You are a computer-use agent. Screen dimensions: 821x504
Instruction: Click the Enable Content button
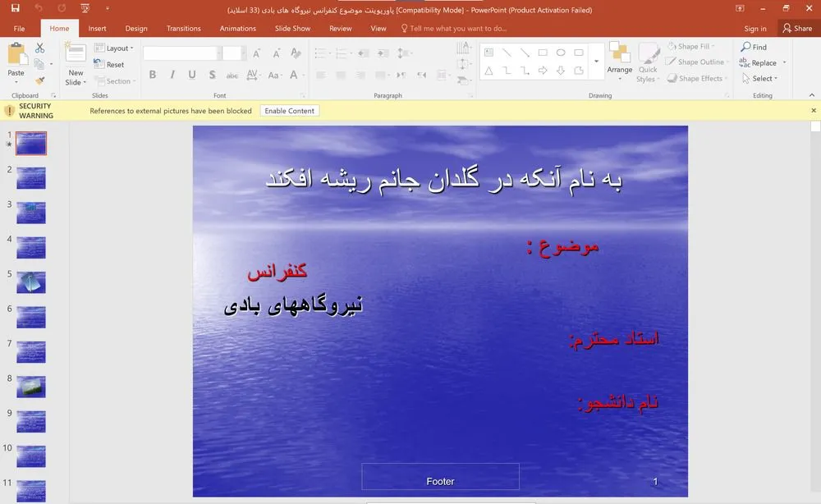click(x=289, y=110)
